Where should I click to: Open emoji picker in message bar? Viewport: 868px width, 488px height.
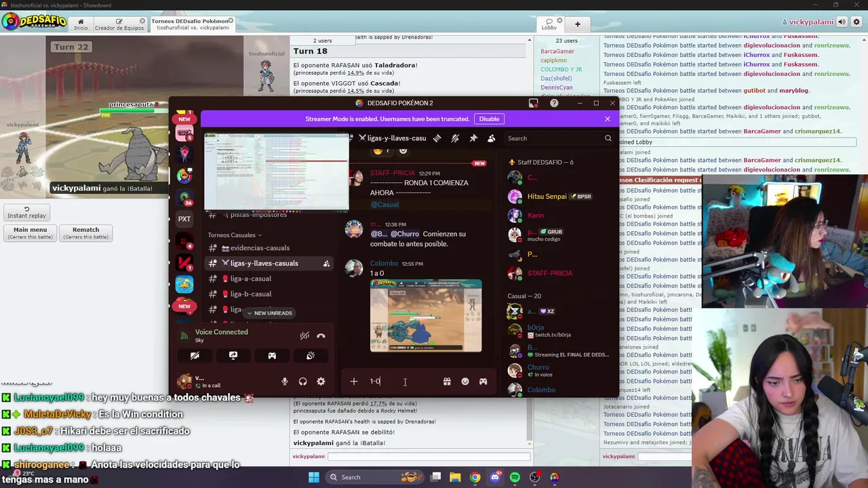tap(465, 382)
